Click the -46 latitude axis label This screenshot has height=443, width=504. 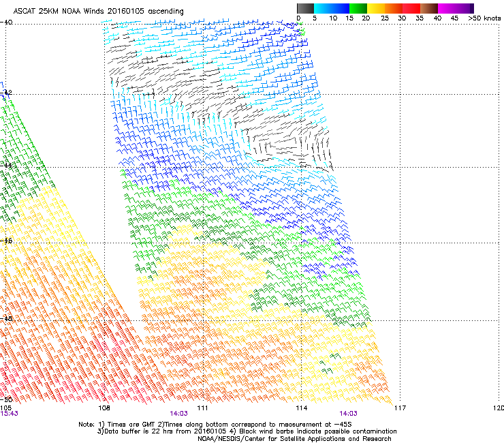click(6, 241)
